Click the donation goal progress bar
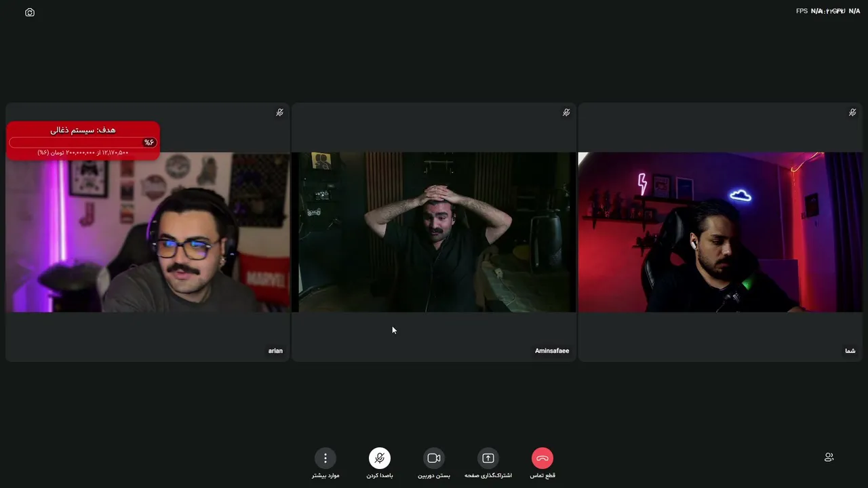This screenshot has width=868, height=488. click(x=83, y=142)
